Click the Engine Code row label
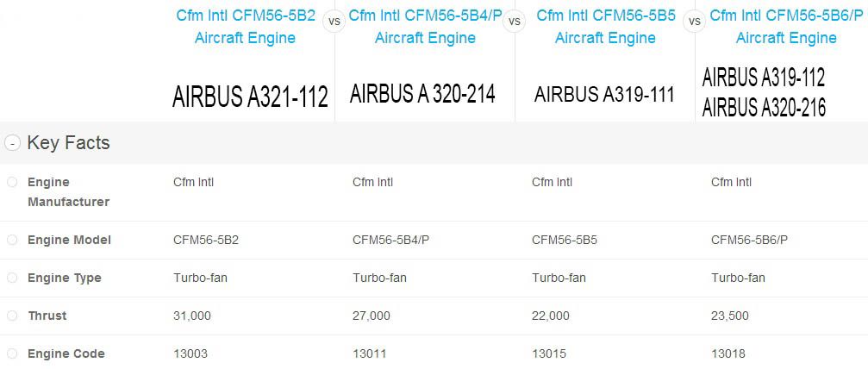Screen dimensions: 868x369 66,353
